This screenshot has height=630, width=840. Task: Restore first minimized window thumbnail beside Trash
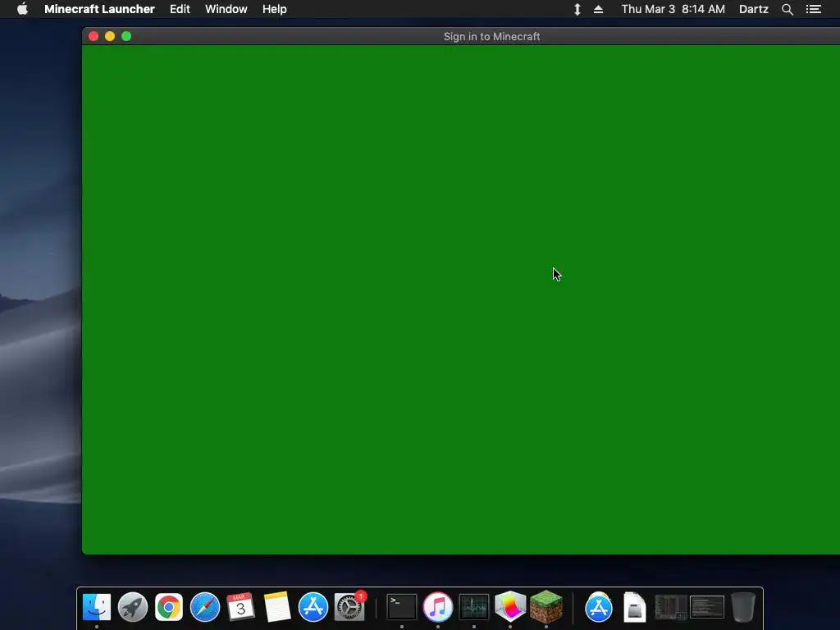pyautogui.click(x=671, y=608)
